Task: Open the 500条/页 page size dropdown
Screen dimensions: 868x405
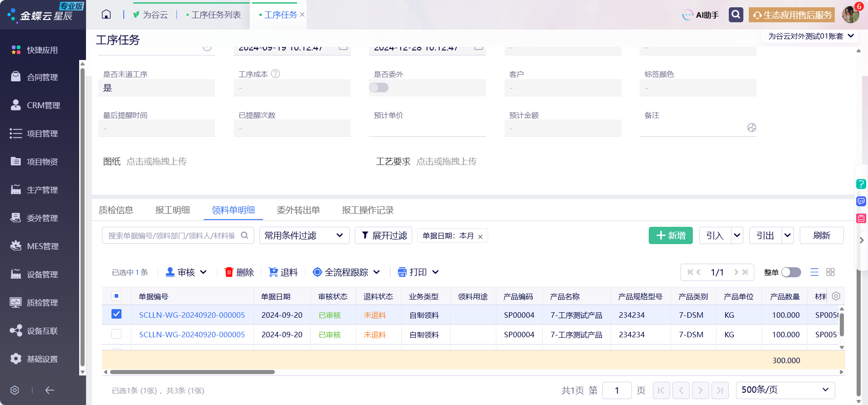Action: pyautogui.click(x=785, y=390)
